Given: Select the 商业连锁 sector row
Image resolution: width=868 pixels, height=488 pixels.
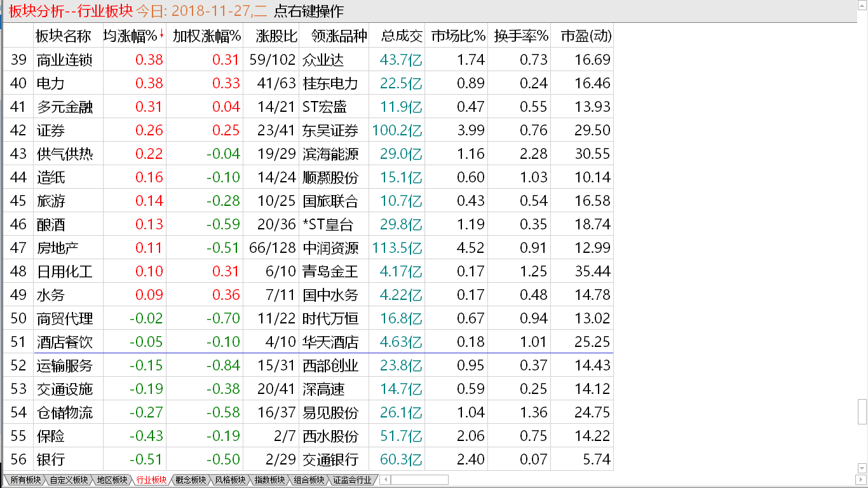Looking at the screenshot, I should tap(308, 60).
